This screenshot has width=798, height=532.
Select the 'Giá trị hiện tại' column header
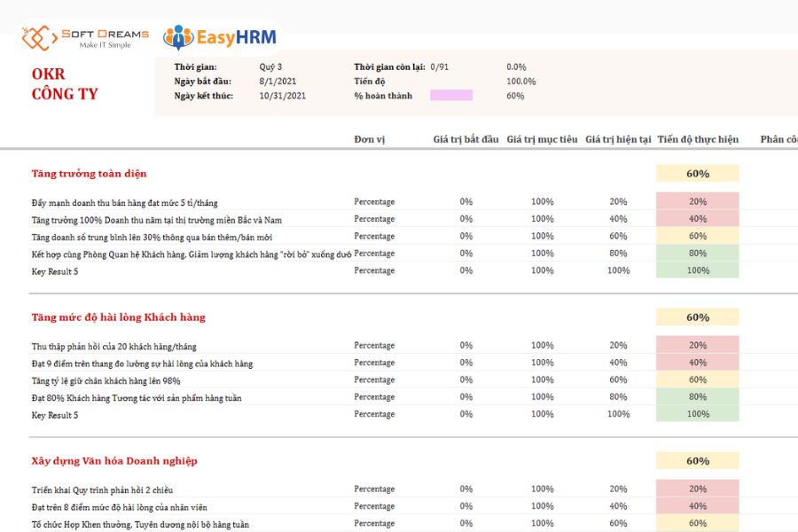click(618, 139)
